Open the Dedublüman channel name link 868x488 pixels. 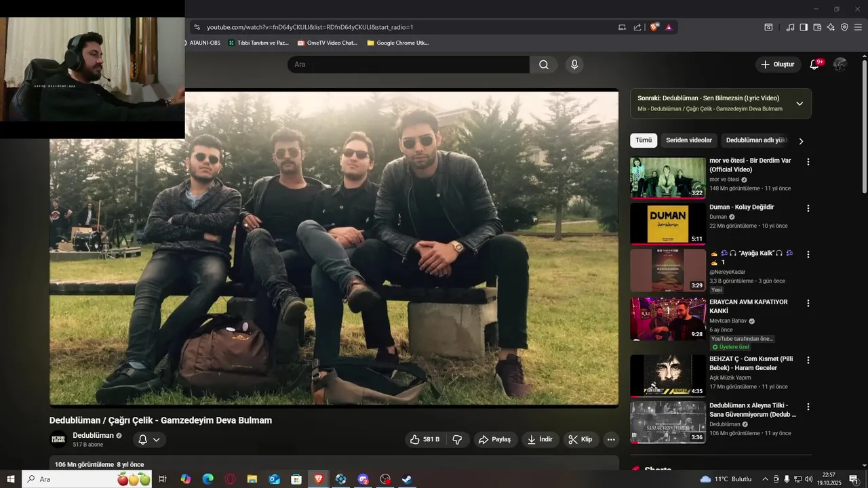point(94,435)
